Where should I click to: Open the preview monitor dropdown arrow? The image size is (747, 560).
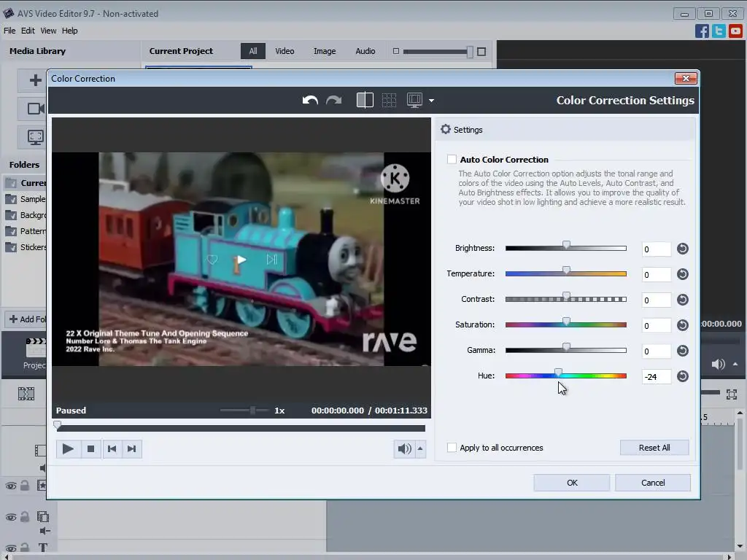(x=432, y=101)
